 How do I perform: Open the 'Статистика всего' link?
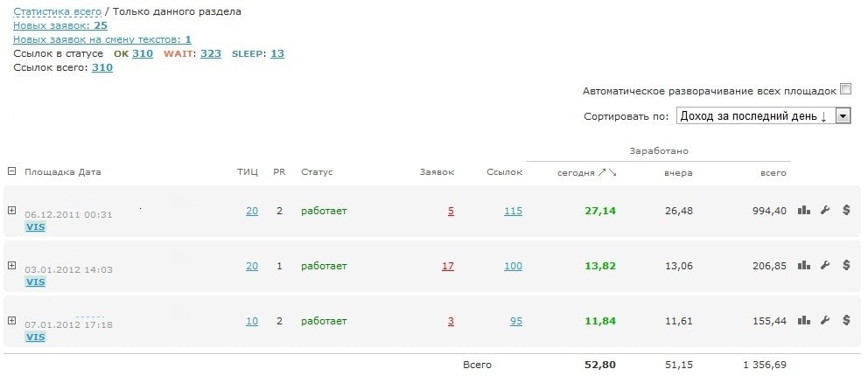(x=56, y=11)
